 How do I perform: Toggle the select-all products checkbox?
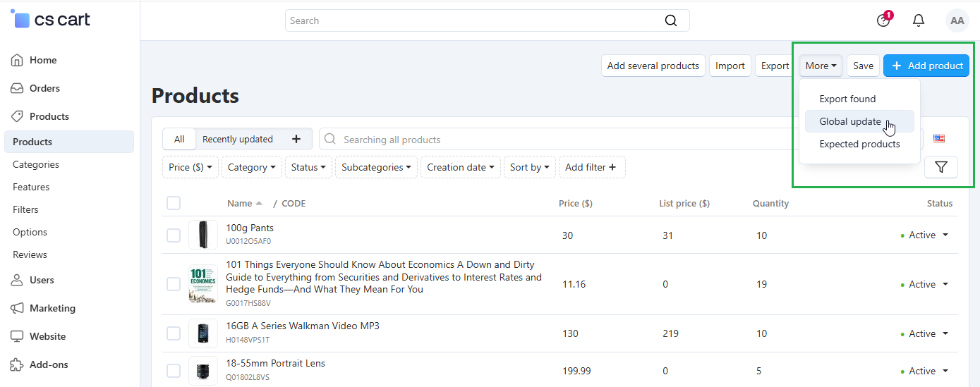pyautogui.click(x=174, y=203)
